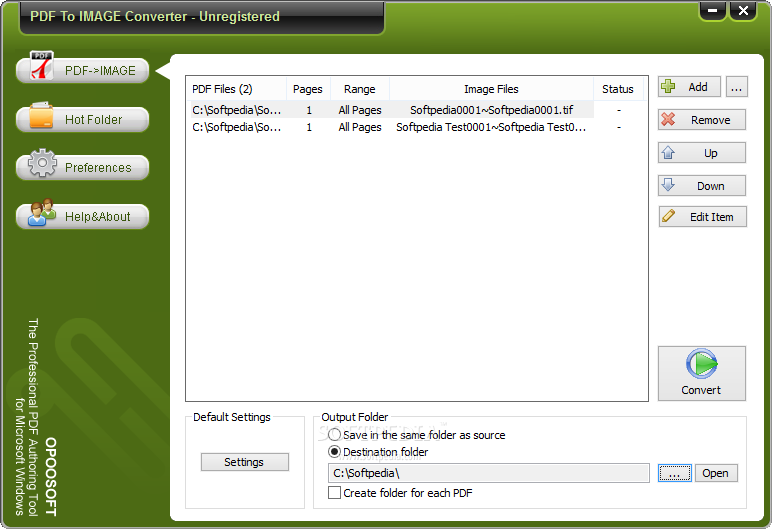Click the Edit Item button
This screenshot has width=772, height=529.
click(x=703, y=217)
